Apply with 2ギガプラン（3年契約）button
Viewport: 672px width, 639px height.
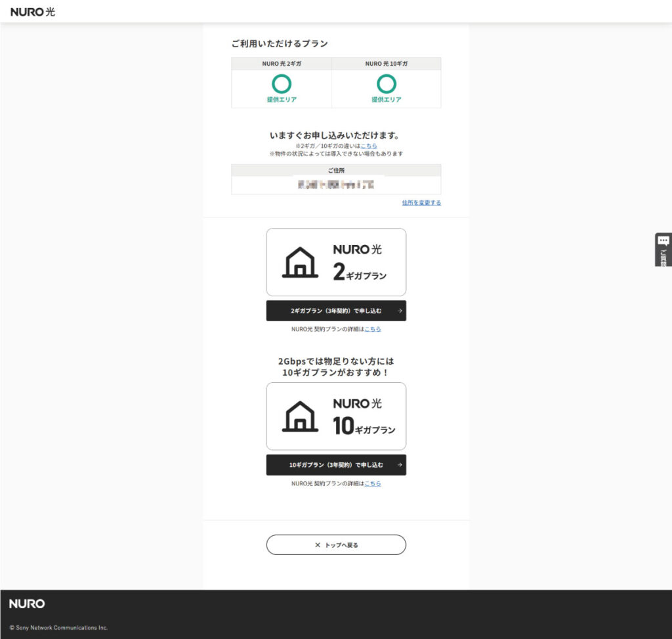[336, 311]
